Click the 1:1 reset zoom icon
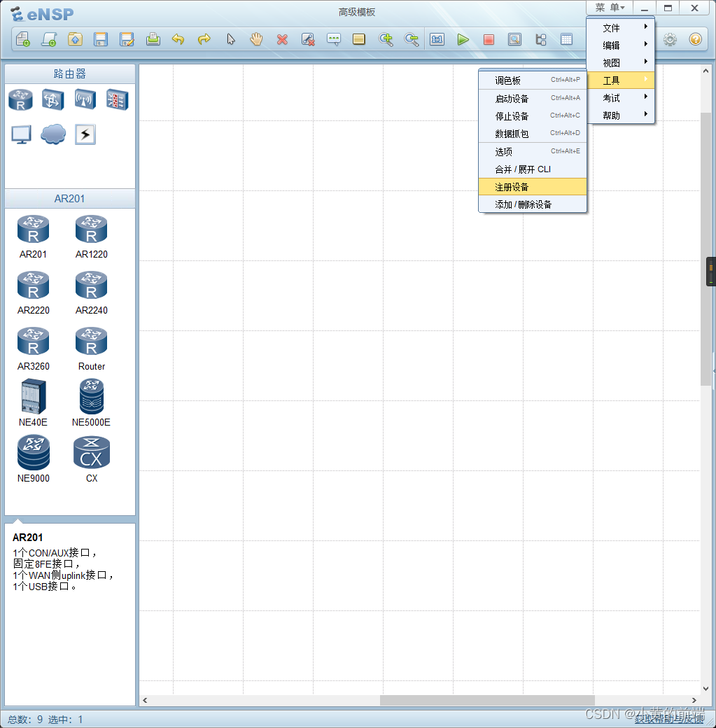The width and height of the screenshot is (716, 728). tap(437, 39)
